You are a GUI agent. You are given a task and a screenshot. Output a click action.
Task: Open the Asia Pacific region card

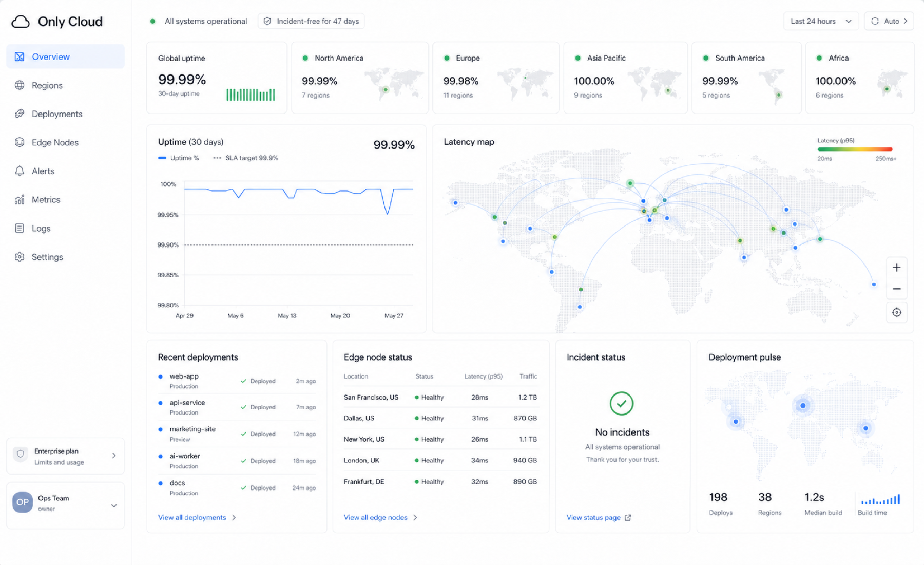coord(626,78)
